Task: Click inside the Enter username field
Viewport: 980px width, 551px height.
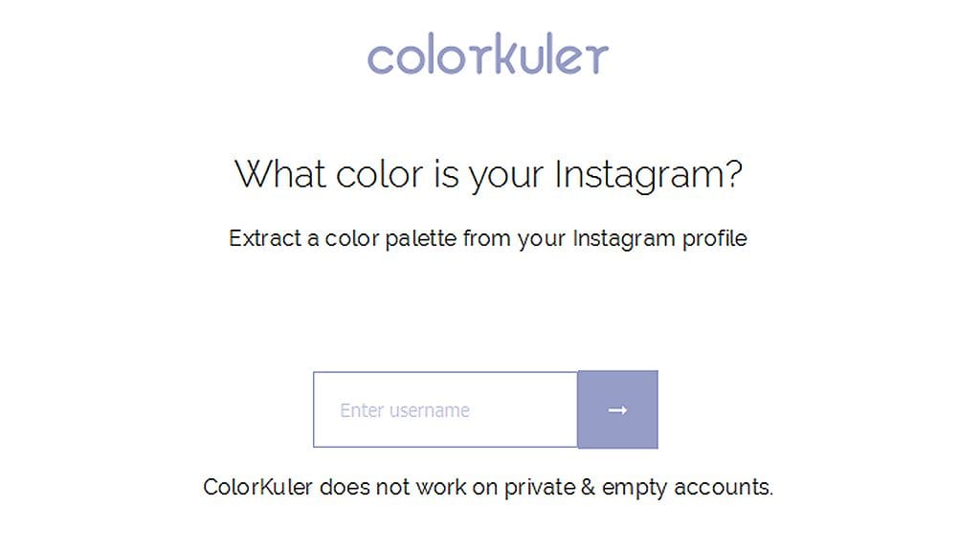Action: coord(445,409)
